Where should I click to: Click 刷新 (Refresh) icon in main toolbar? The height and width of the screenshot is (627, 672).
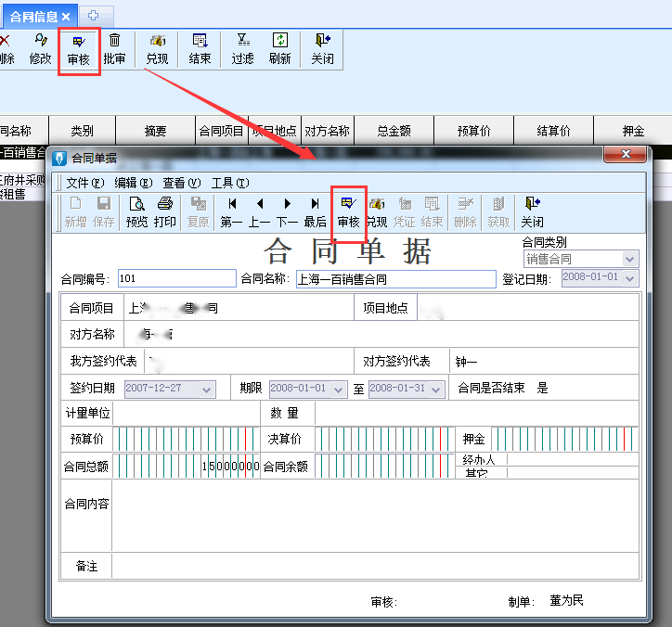pos(279,48)
